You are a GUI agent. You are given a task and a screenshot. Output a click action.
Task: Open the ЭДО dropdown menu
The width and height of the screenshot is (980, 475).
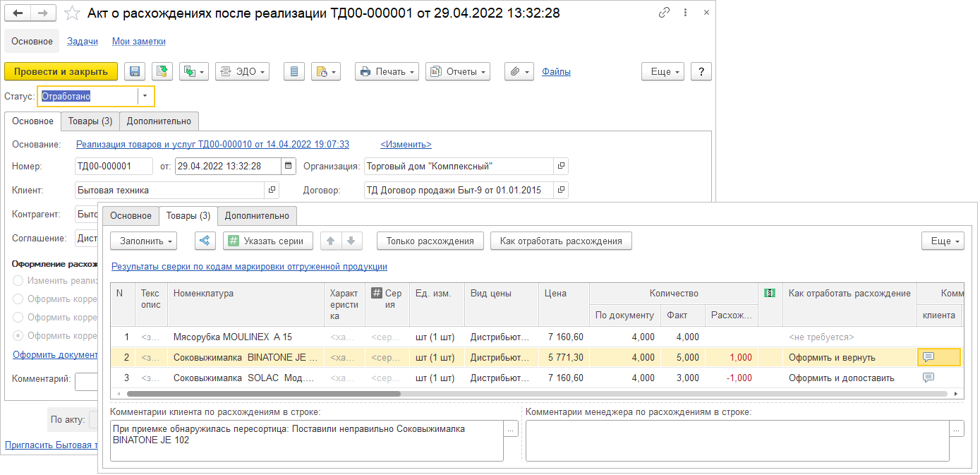[x=242, y=71]
